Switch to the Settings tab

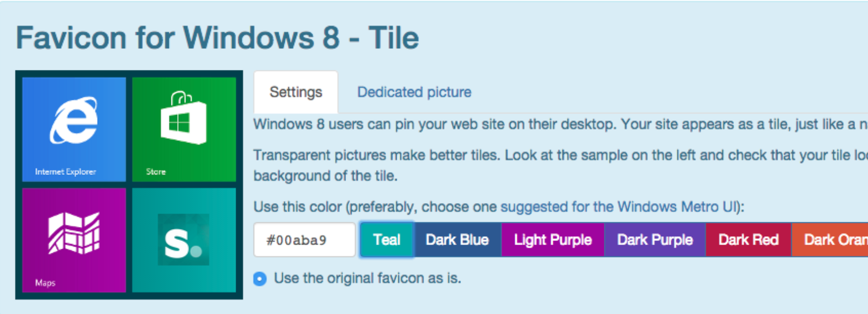(x=296, y=92)
